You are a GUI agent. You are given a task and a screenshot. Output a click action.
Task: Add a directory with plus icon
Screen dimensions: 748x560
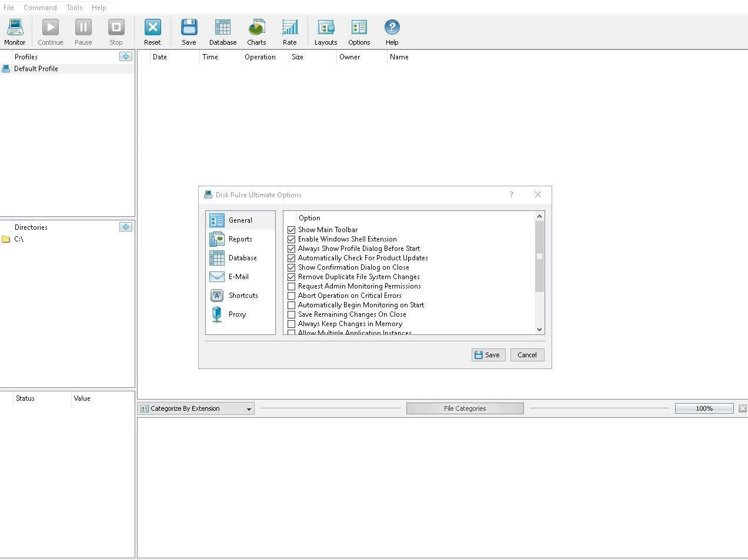pyautogui.click(x=126, y=227)
